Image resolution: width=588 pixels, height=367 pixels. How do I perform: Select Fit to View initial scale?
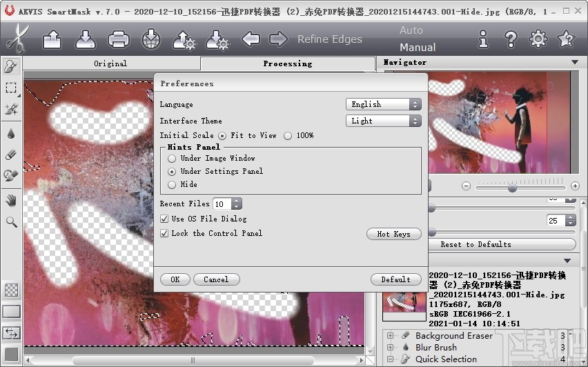pyautogui.click(x=222, y=136)
